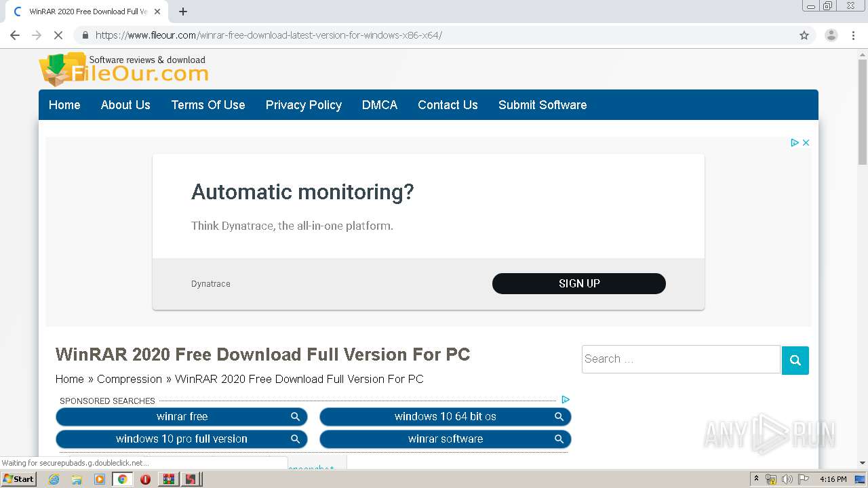Open the About Us page
868x488 pixels.
coord(125,105)
